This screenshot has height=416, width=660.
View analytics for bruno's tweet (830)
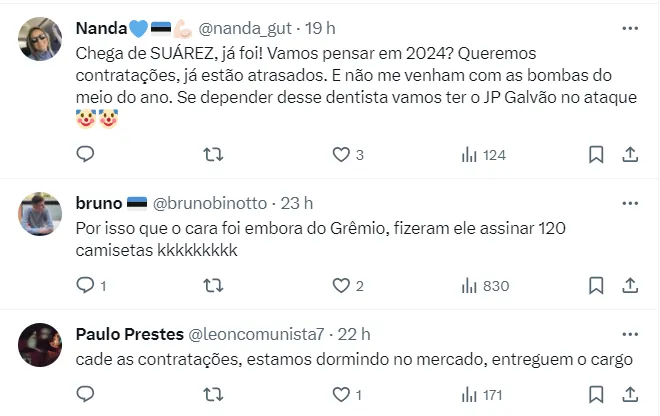[485, 286]
